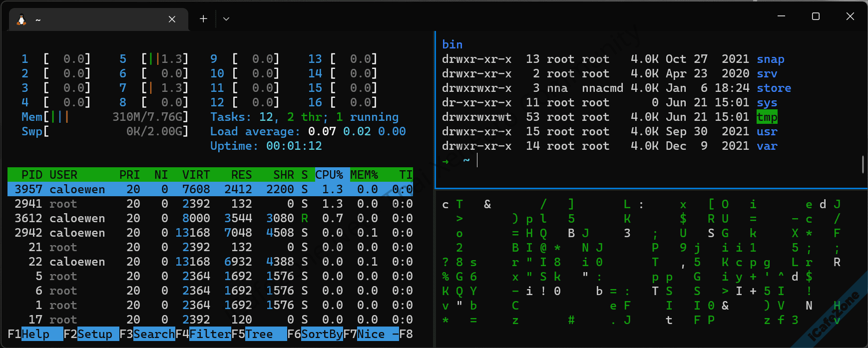
Task: Sort by the CPU% column header
Action: [x=329, y=175]
